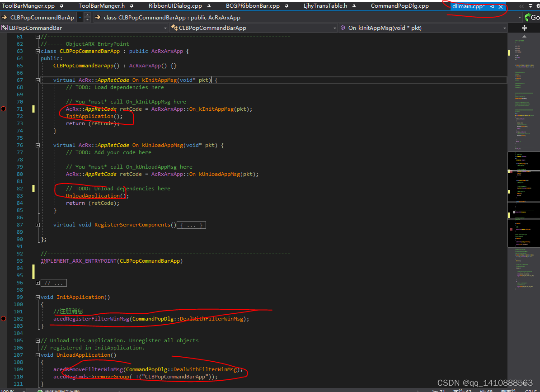The height and width of the screenshot is (392, 540).
Task: Click the green Go navigation icon top right
Action: coord(527,17)
